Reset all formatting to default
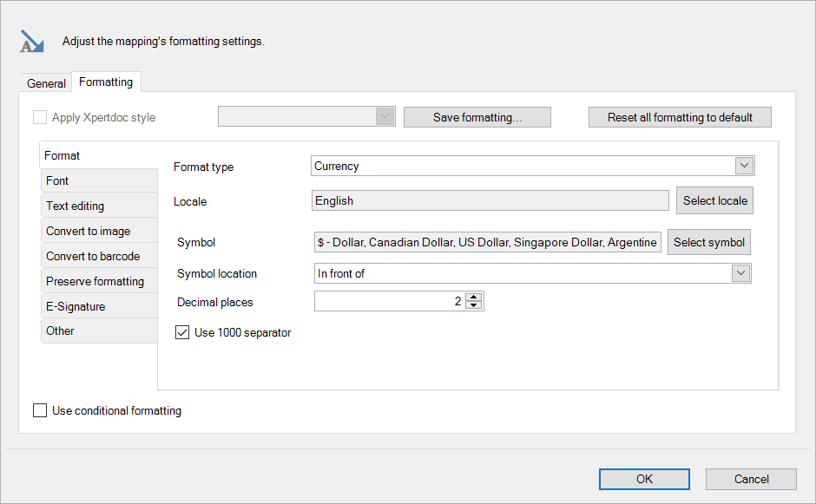The width and height of the screenshot is (816, 504). coord(679,117)
